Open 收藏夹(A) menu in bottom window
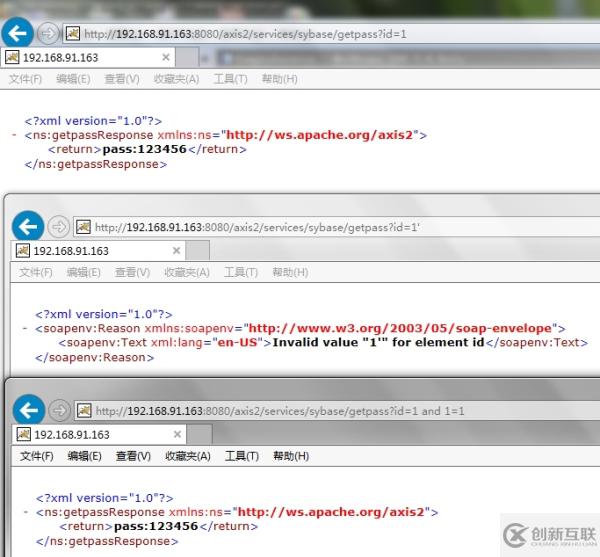 click(x=188, y=456)
